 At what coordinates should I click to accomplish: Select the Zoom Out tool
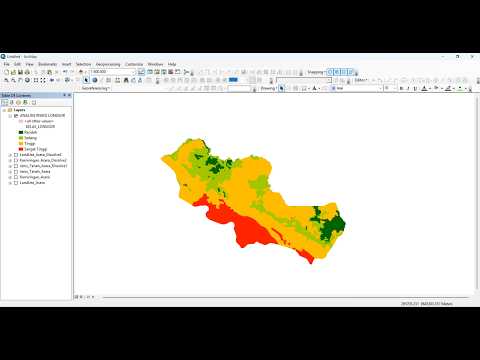[13, 80]
